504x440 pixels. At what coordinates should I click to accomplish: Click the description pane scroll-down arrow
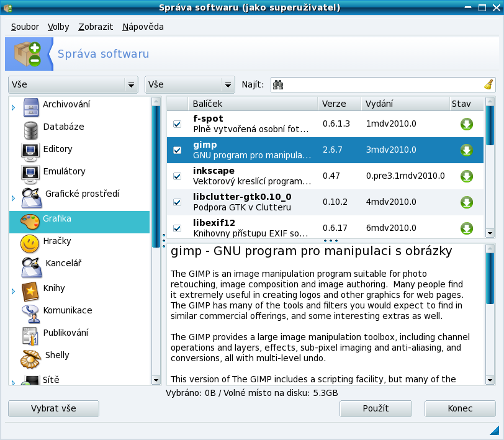490,380
